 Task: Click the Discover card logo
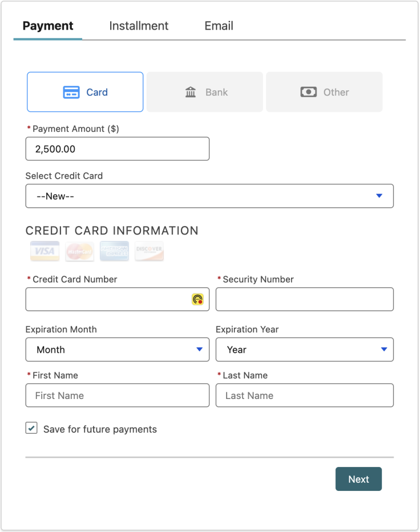tap(149, 251)
